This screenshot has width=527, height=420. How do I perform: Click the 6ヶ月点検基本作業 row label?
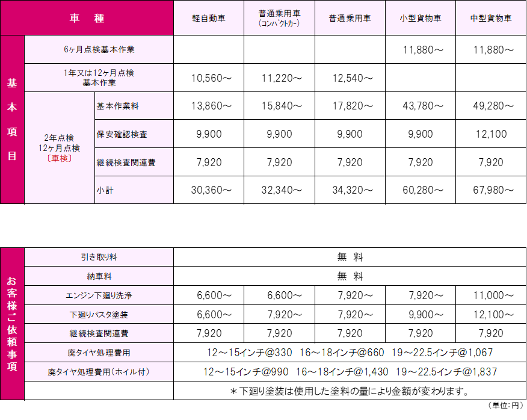[x=99, y=49]
